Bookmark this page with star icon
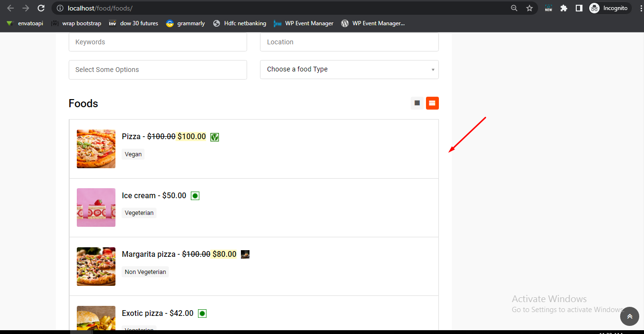 click(x=530, y=8)
